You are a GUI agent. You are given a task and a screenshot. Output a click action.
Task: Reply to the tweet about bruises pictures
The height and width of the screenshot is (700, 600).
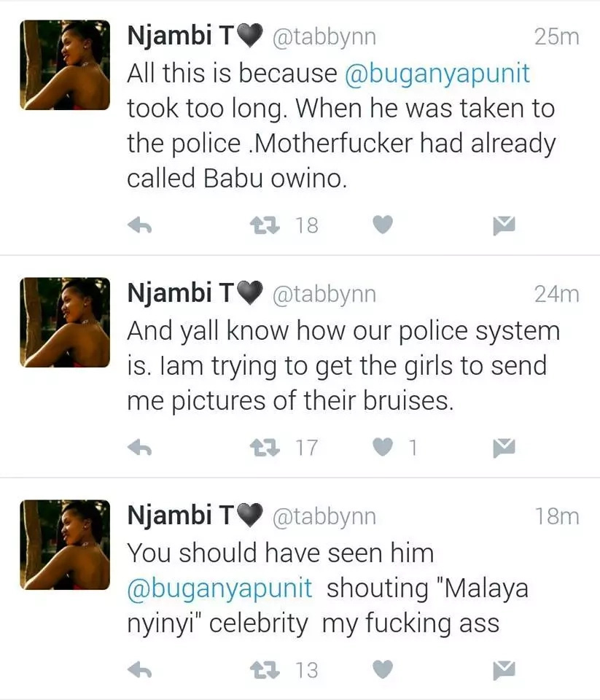click(x=140, y=447)
